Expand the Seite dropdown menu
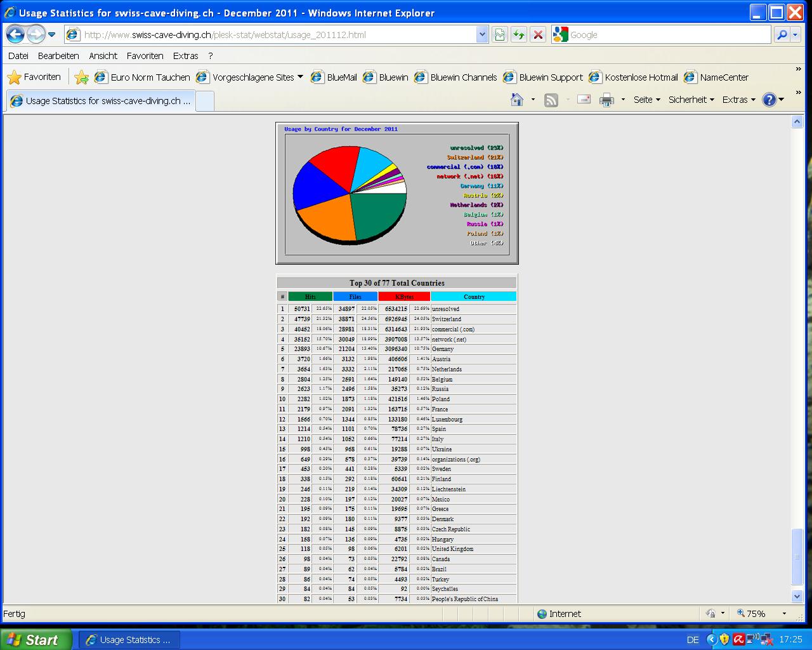The image size is (812, 650). tap(646, 100)
